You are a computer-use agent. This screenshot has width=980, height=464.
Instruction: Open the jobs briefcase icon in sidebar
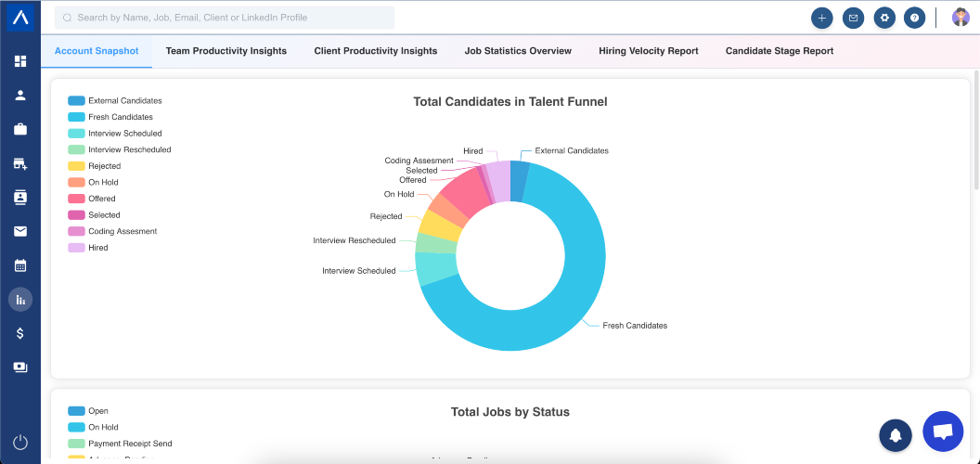click(20, 129)
